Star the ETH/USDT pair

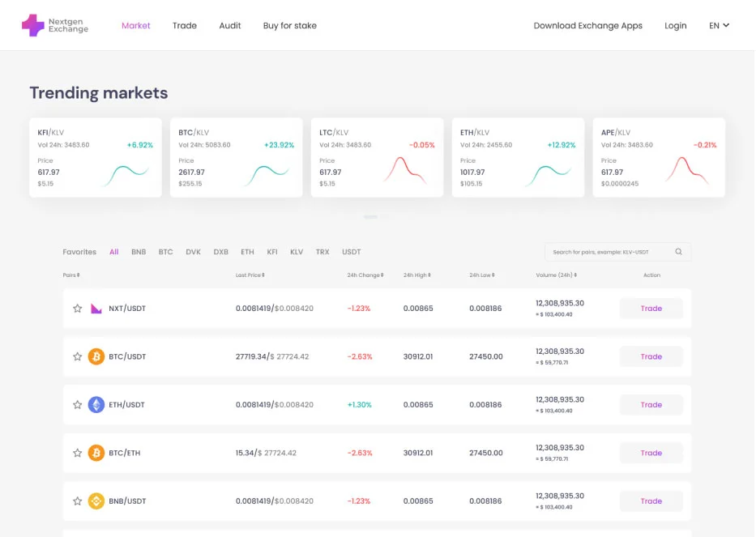(78, 405)
